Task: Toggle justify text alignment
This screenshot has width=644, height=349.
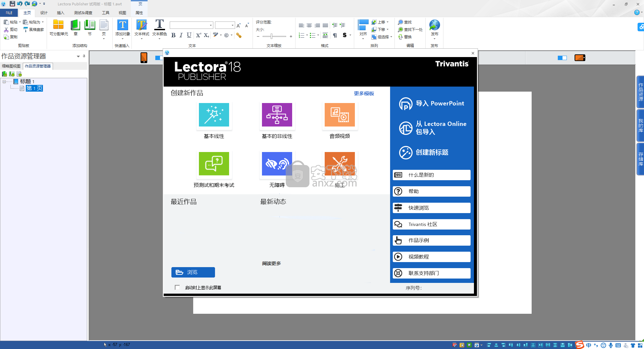Action: point(325,26)
